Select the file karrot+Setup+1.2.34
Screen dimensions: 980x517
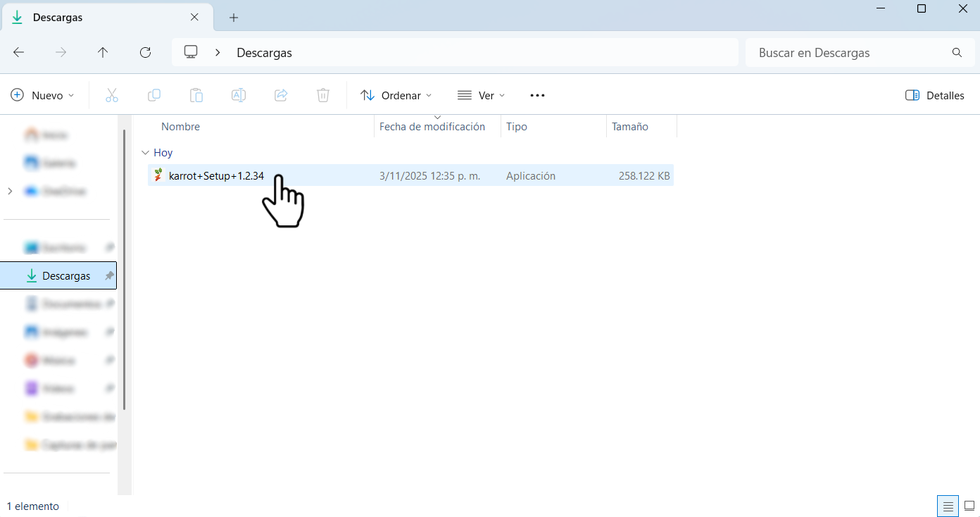[x=216, y=176]
